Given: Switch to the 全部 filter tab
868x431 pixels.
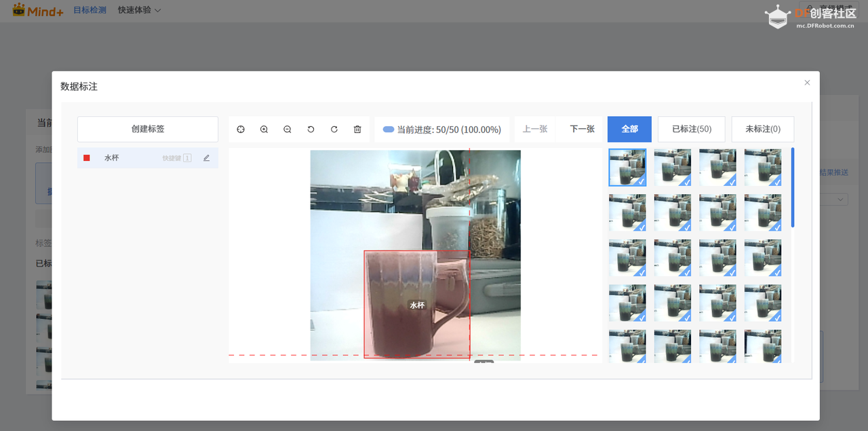Looking at the screenshot, I should point(629,129).
